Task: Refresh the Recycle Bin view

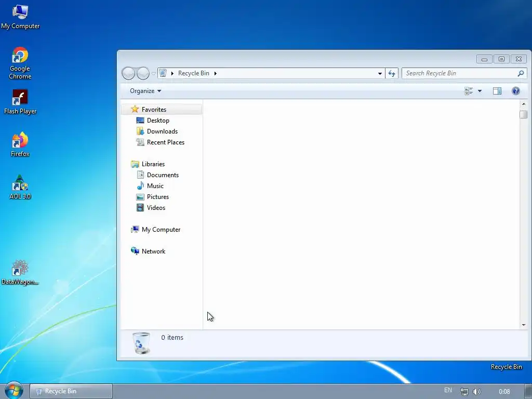Action: tap(392, 73)
